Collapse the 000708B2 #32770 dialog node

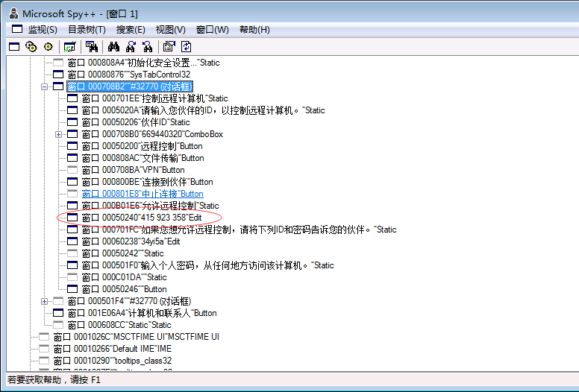pos(44,86)
